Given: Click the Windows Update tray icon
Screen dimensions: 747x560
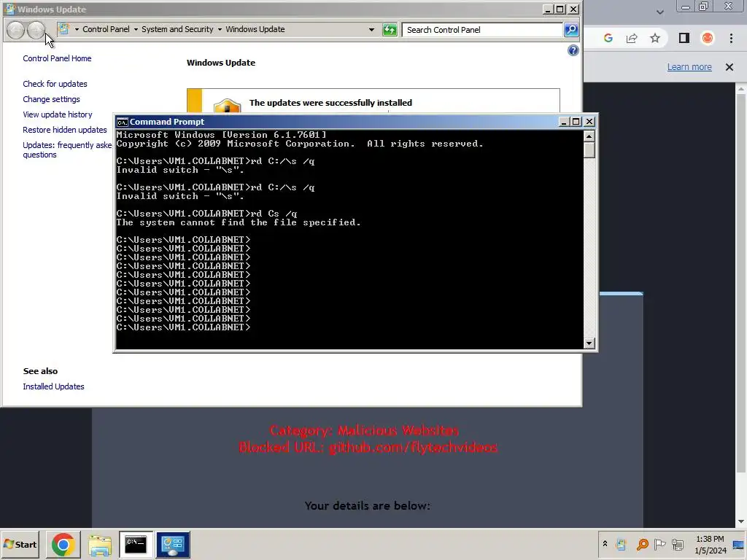Looking at the screenshot, I should point(621,544).
